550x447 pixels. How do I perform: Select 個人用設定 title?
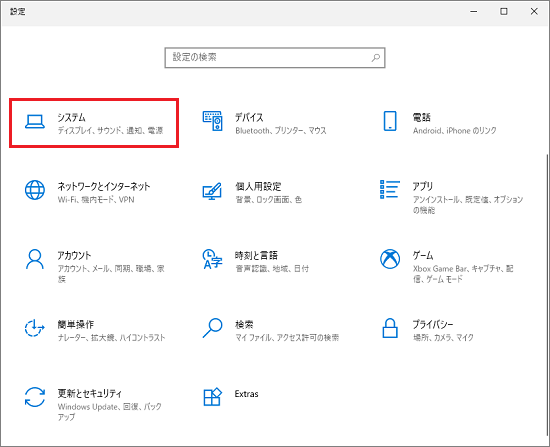pyautogui.click(x=258, y=186)
